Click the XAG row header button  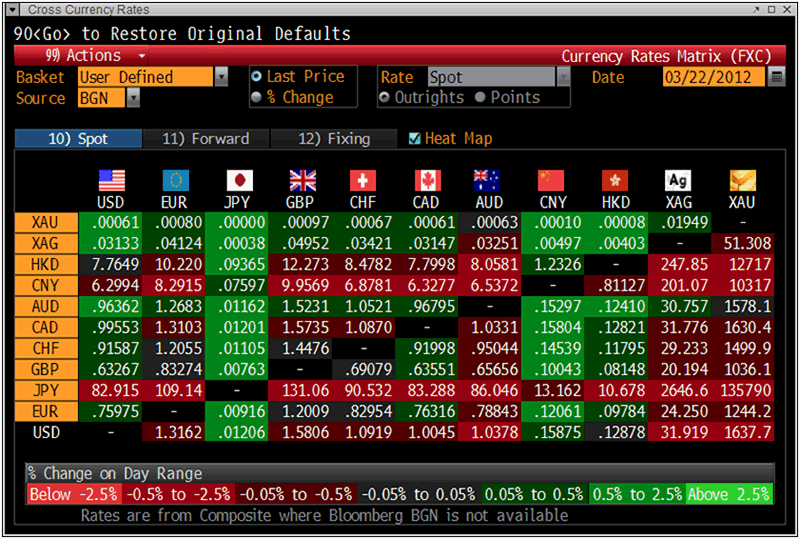[x=46, y=243]
